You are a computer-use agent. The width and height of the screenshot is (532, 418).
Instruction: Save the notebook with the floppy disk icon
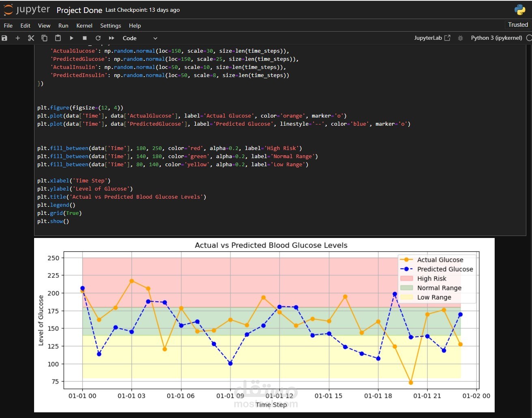(4, 38)
